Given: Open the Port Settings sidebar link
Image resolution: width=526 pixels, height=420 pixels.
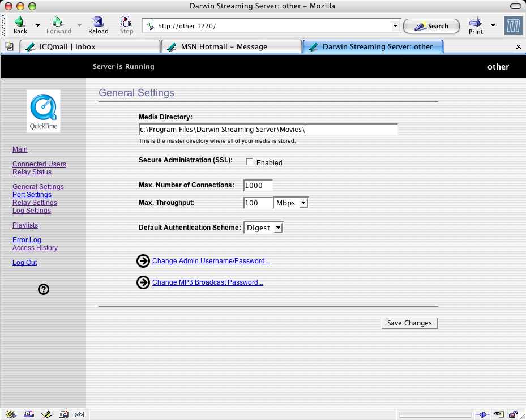Looking at the screenshot, I should [x=32, y=195].
